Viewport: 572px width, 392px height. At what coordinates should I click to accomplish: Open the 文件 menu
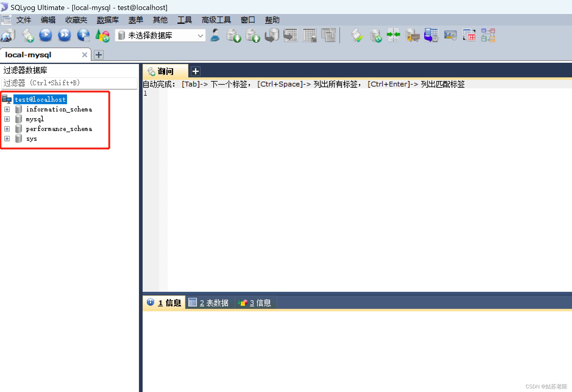23,20
